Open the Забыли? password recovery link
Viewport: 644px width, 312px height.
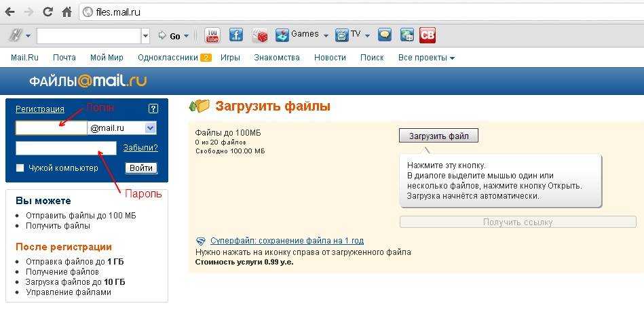click(140, 148)
